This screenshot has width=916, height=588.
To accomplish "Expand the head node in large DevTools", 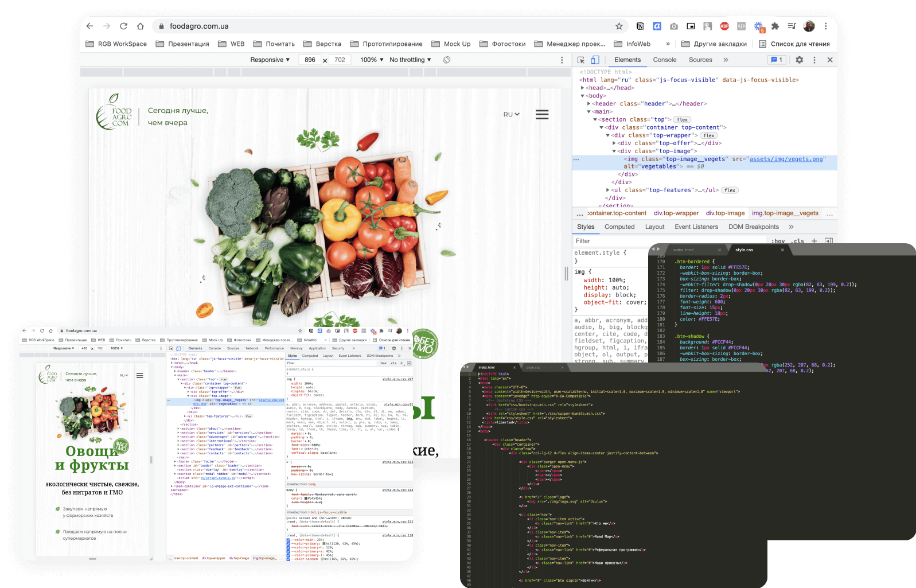I will [582, 88].
